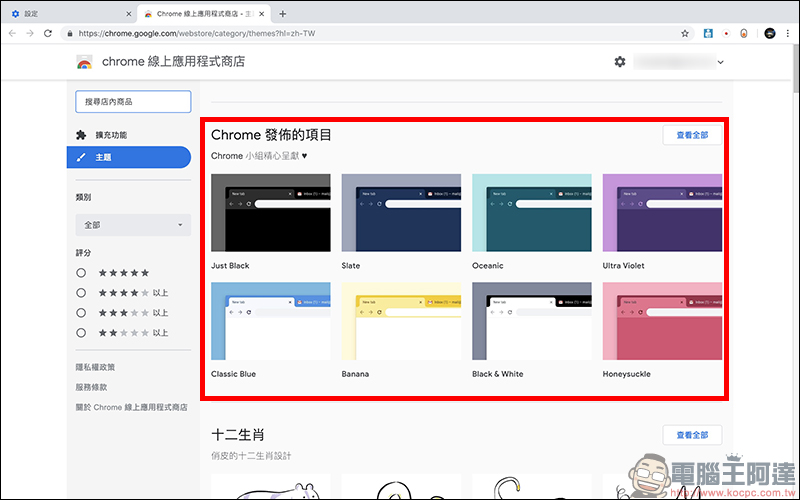Open the Chrome three-dot menu
This screenshot has height=500, width=800.
[788, 34]
